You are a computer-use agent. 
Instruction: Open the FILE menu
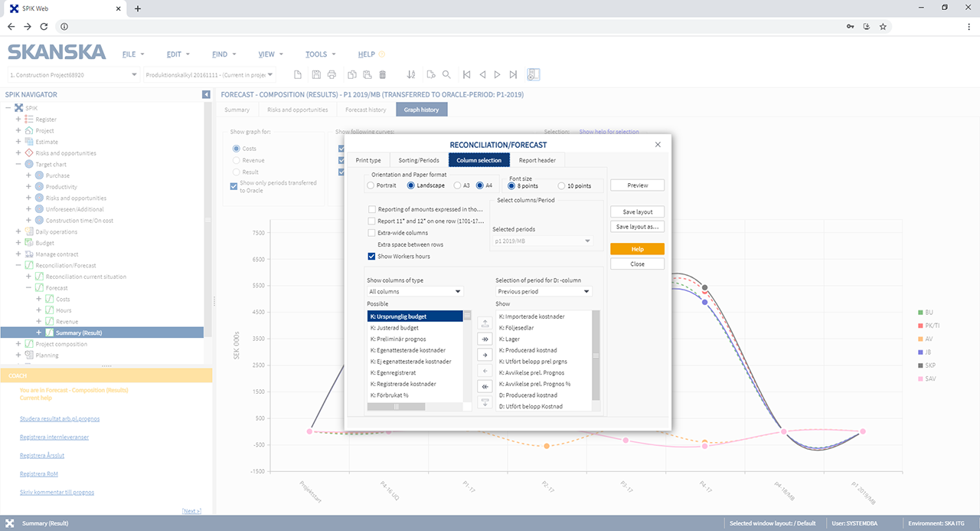click(x=132, y=54)
